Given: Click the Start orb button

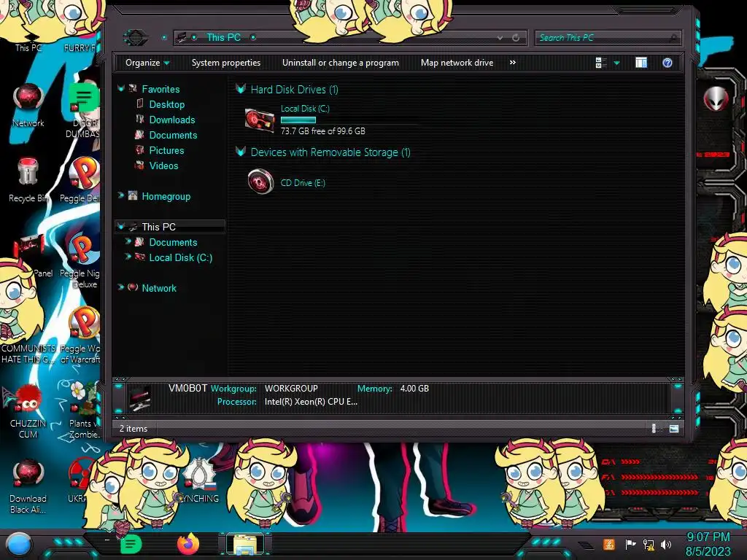Looking at the screenshot, I should pyautogui.click(x=18, y=545).
